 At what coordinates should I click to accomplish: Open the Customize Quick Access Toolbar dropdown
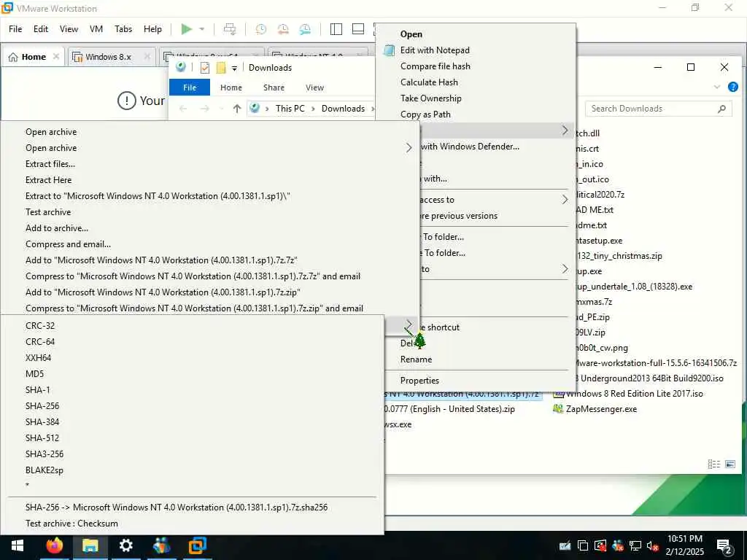pos(234,68)
